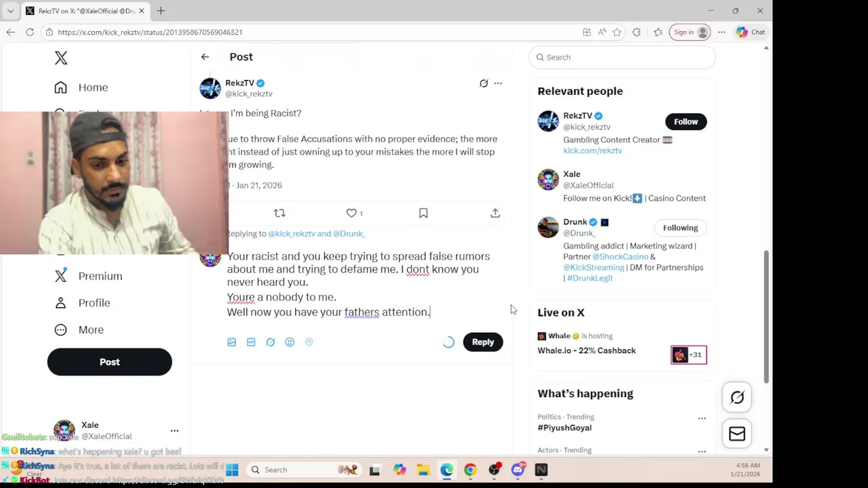Open the three-dot menu on RekzTV's post
This screenshot has height=488, width=868.
498,83
